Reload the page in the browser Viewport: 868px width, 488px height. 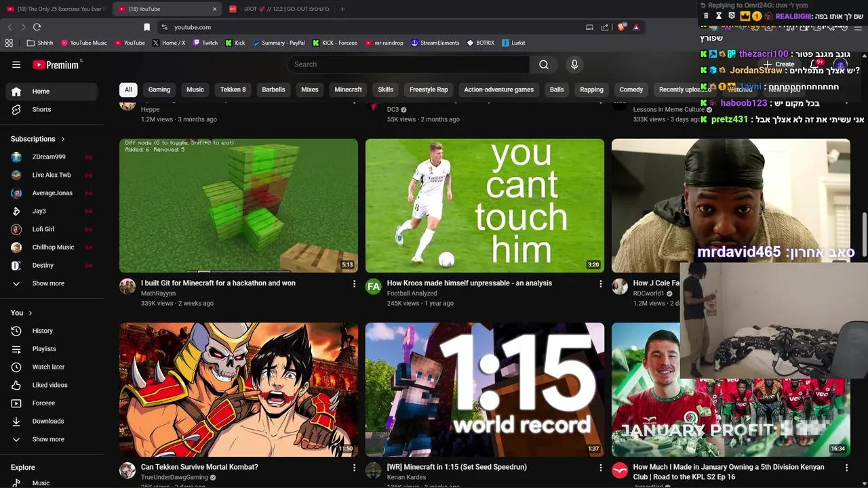[x=37, y=27]
